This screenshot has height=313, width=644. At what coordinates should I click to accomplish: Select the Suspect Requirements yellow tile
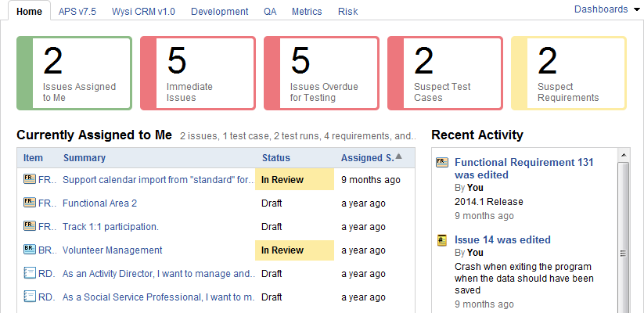pyautogui.click(x=569, y=73)
